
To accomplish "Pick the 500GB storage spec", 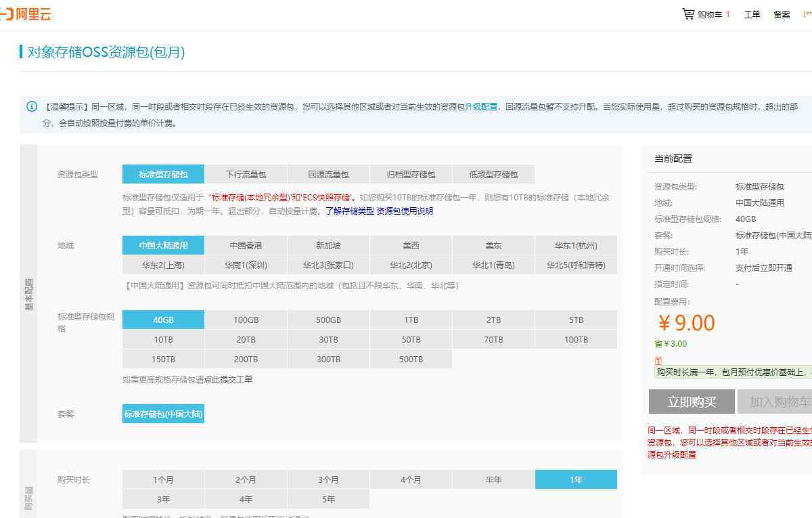I will coord(328,320).
